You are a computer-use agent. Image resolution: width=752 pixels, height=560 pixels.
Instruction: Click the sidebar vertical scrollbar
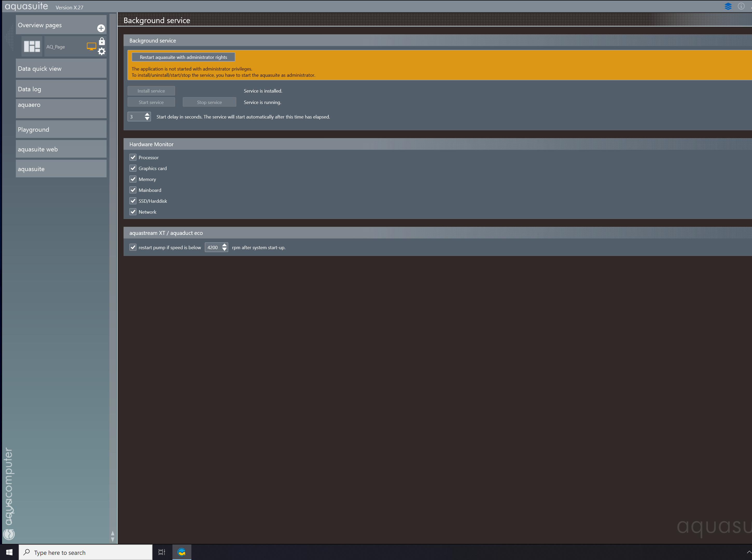click(x=113, y=271)
